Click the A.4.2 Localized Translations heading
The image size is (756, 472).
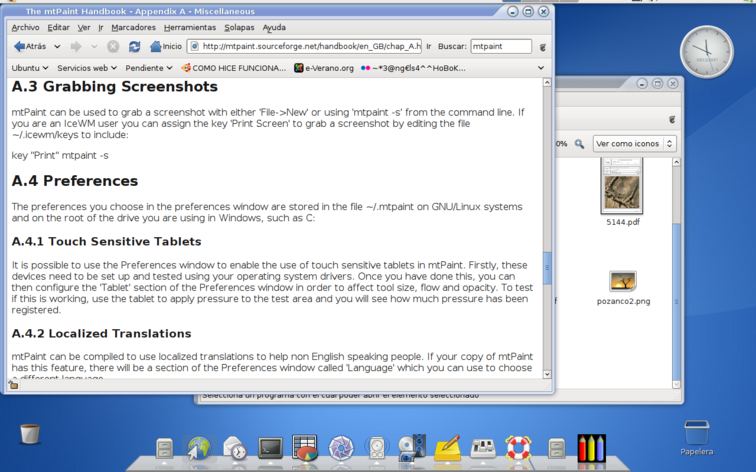(102, 334)
